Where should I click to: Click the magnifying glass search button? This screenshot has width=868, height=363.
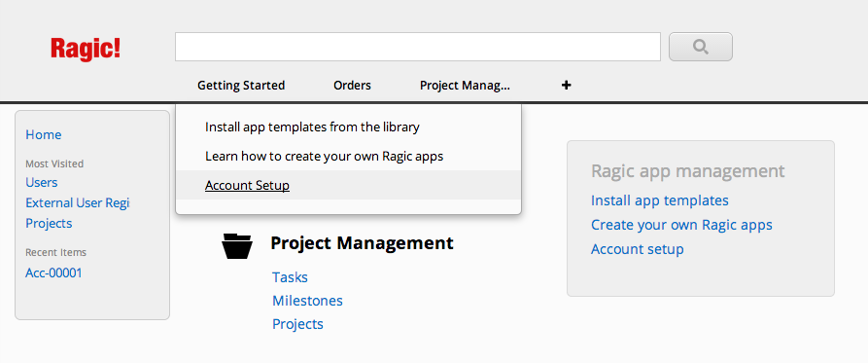click(x=700, y=47)
